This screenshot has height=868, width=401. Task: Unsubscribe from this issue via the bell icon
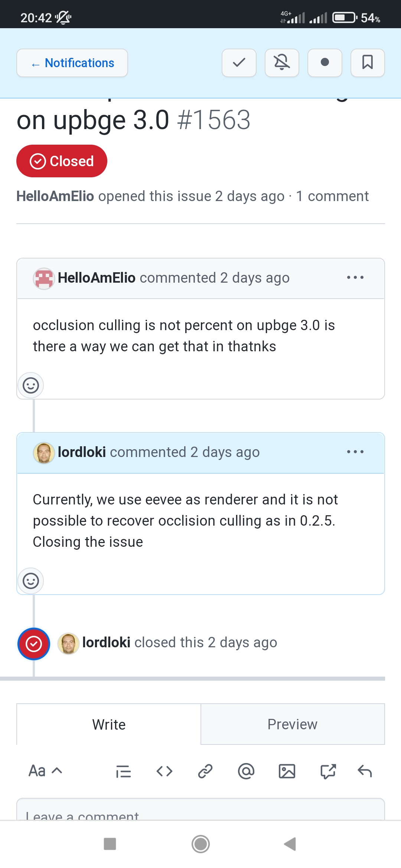pyautogui.click(x=282, y=63)
